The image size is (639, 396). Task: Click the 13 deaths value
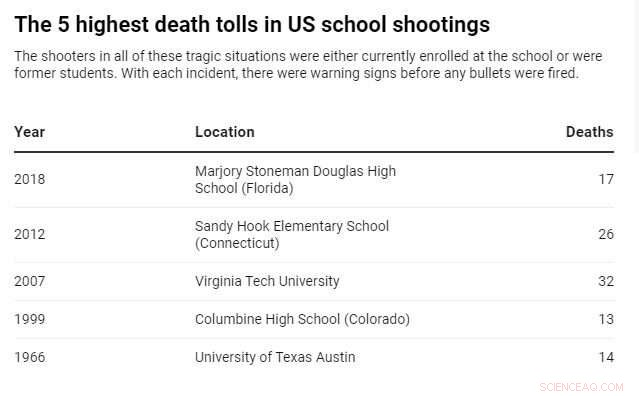click(606, 319)
